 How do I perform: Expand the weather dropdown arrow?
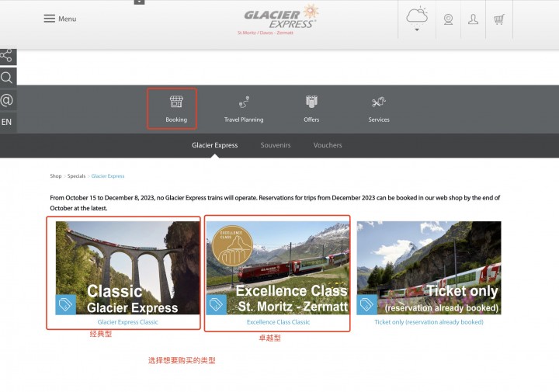417,29
